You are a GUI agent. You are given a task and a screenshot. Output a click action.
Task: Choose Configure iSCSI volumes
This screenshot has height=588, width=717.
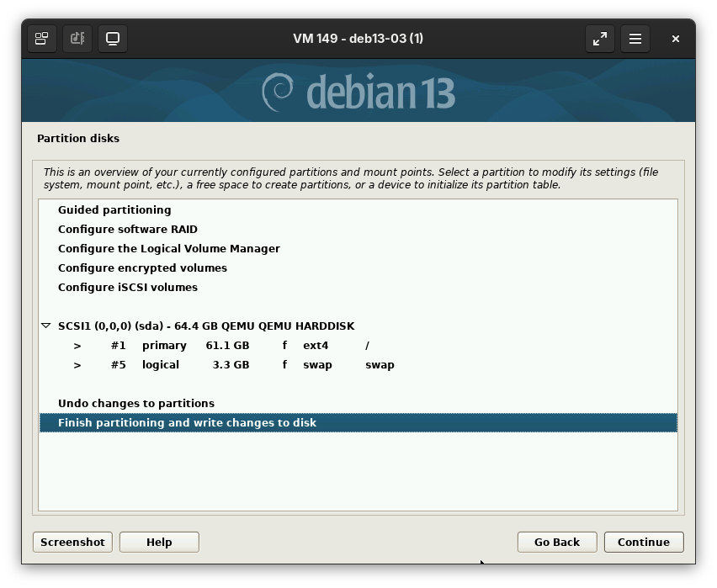point(128,287)
